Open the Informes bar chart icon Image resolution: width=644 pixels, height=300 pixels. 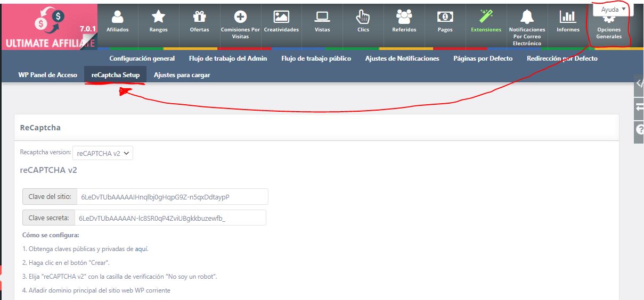pyautogui.click(x=568, y=18)
